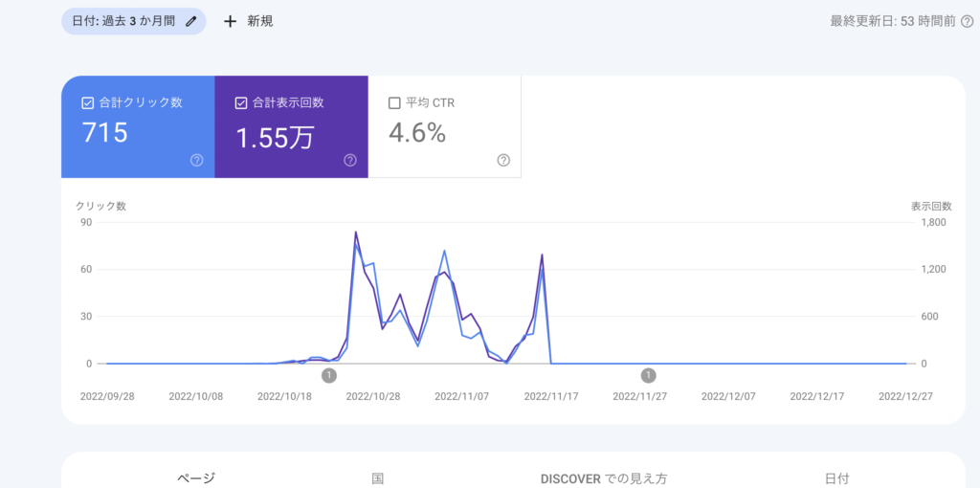980x488 pixels.
Task: Click the 1,800 right axis value
Action: [x=934, y=222]
